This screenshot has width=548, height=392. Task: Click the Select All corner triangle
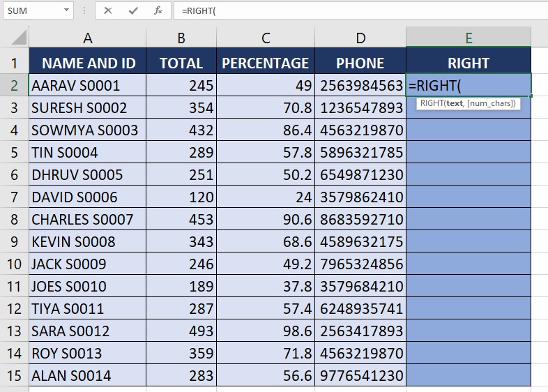click(19, 37)
